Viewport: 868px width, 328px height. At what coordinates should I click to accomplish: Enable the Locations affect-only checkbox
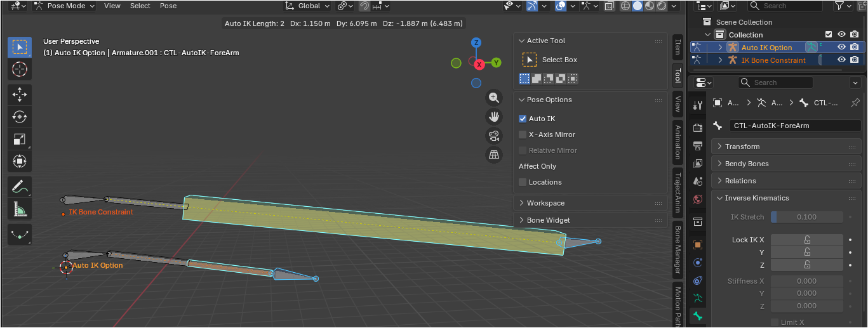[523, 182]
